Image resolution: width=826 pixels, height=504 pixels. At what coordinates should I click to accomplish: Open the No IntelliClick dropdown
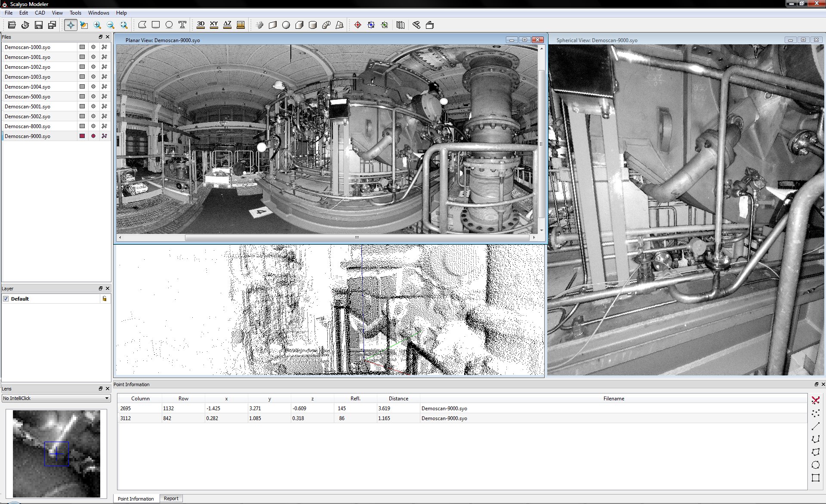(x=56, y=398)
